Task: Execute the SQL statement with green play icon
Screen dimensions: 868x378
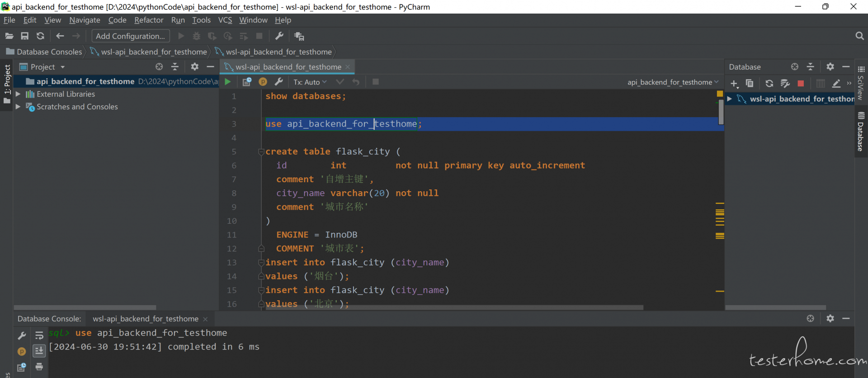Action: point(228,82)
